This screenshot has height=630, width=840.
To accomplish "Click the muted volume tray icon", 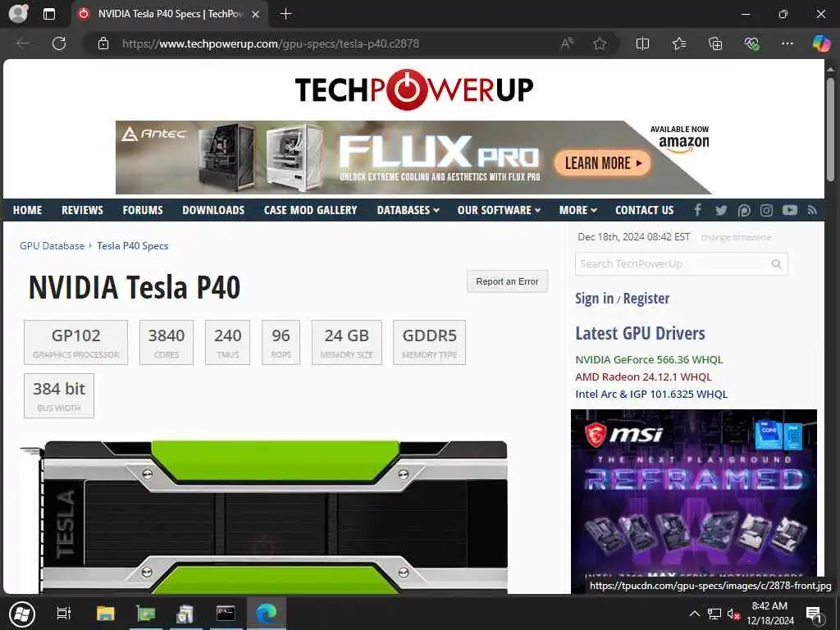I will (x=733, y=614).
